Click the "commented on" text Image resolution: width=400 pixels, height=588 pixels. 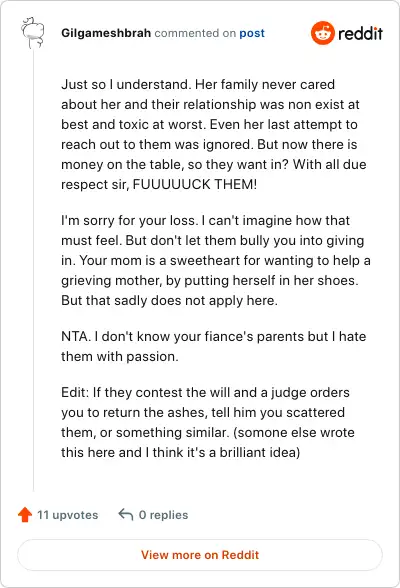pos(195,33)
